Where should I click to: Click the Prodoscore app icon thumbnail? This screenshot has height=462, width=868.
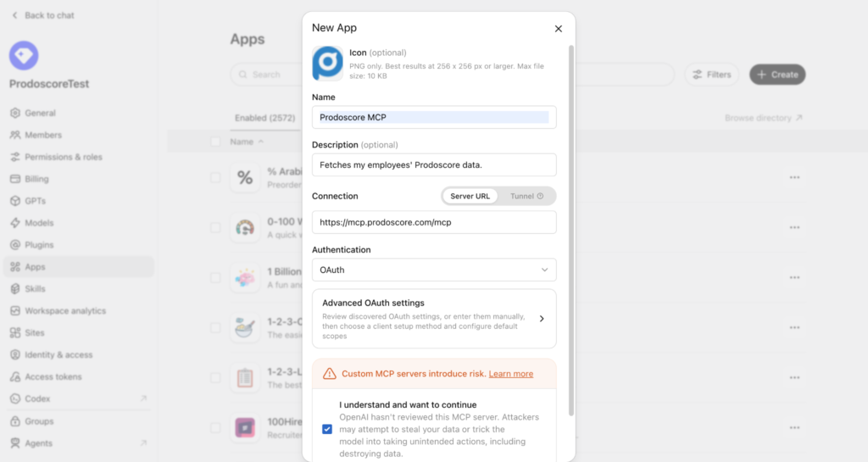pyautogui.click(x=327, y=64)
